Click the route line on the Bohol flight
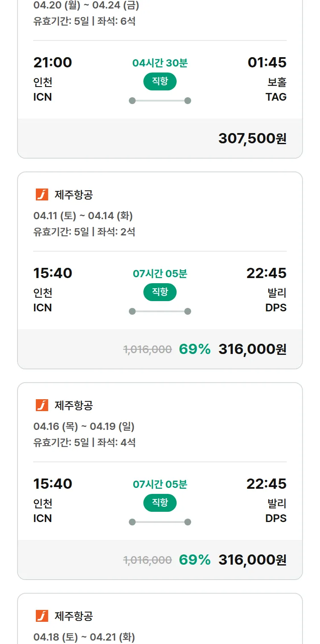 (x=160, y=101)
